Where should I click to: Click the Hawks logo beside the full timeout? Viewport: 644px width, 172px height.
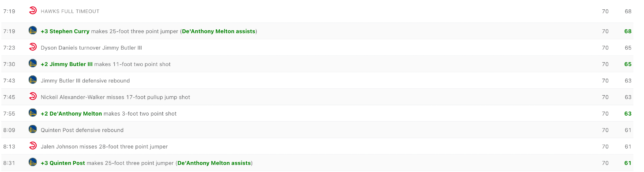click(33, 11)
